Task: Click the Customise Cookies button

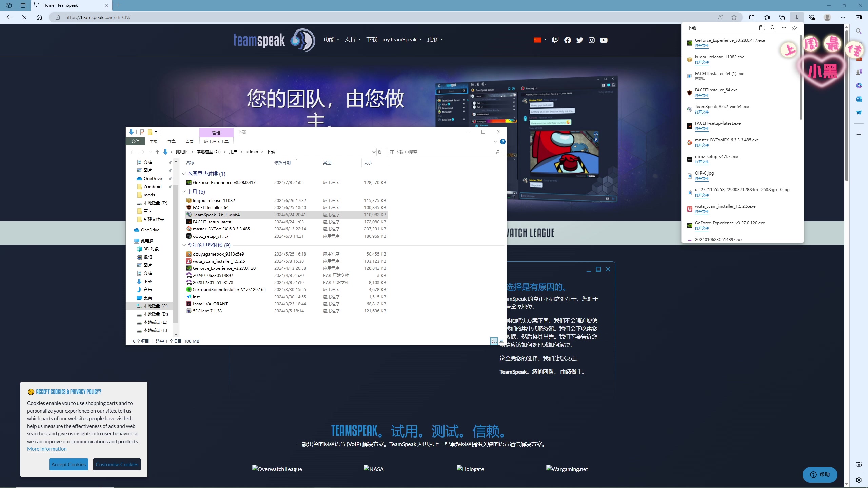Action: click(117, 464)
